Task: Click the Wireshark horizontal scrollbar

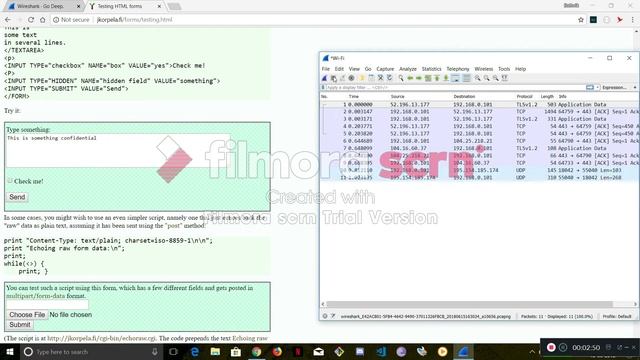Action: click(469, 304)
